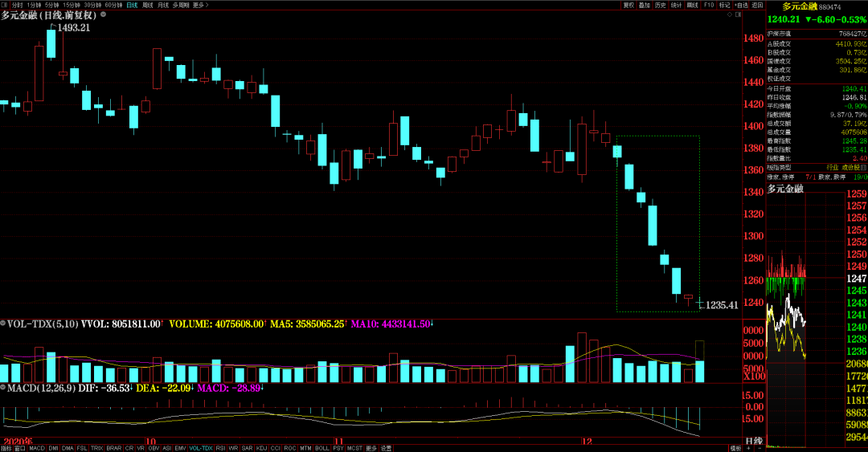
Task: Select the OBV indicator
Action: [154, 448]
